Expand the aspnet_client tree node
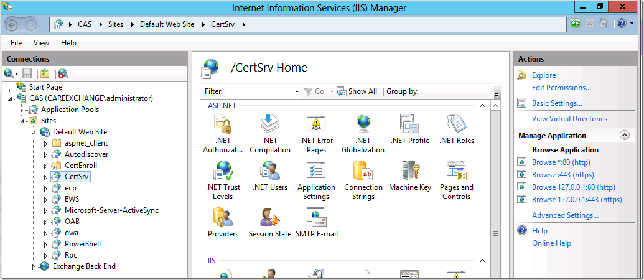The height and width of the screenshot is (280, 644). click(45, 143)
